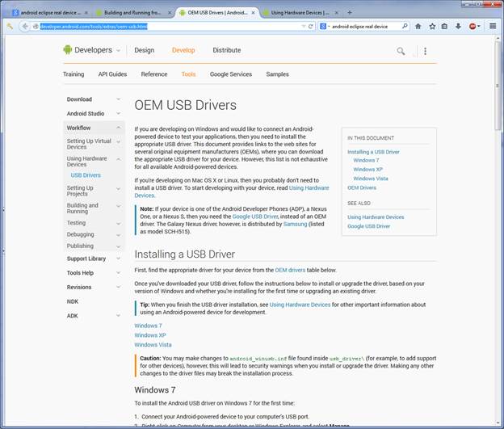Click OEM Drivers in document box

[362, 187]
